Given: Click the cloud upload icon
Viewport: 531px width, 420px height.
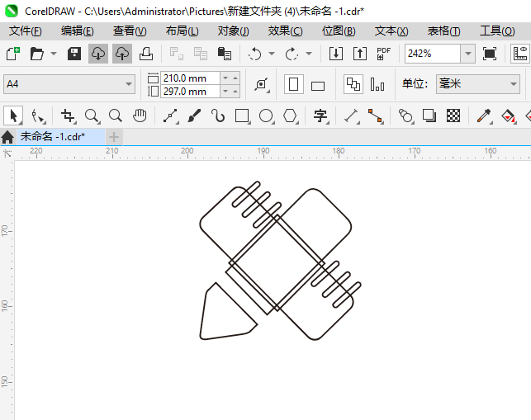Looking at the screenshot, I should coord(122,54).
